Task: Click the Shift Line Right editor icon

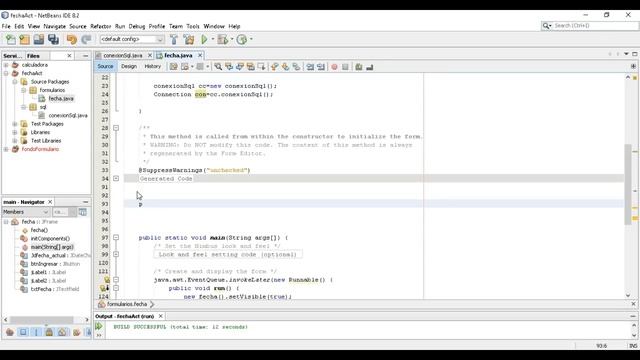Action: click(x=321, y=67)
